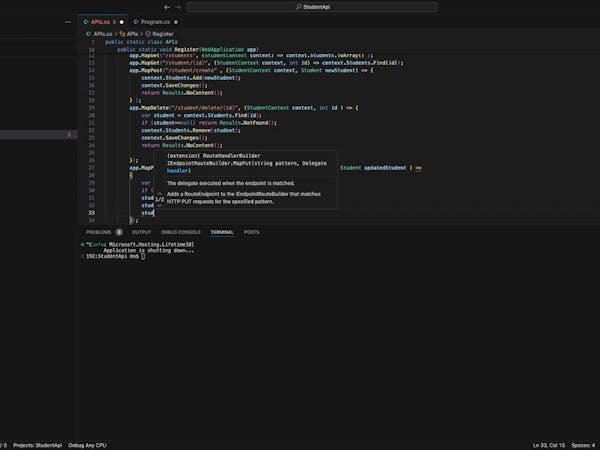Click Ln 33, Col 15 cursor position
The image size is (600, 450).
click(549, 445)
